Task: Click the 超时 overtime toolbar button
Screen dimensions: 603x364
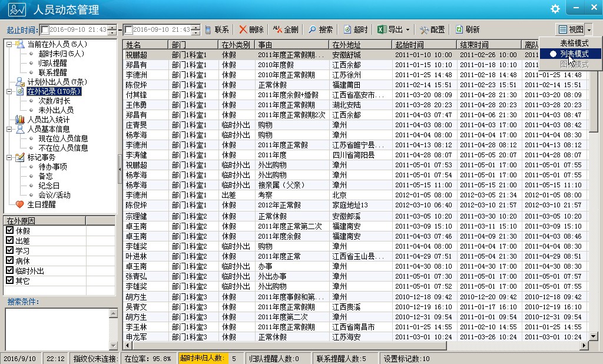Action: (356, 29)
